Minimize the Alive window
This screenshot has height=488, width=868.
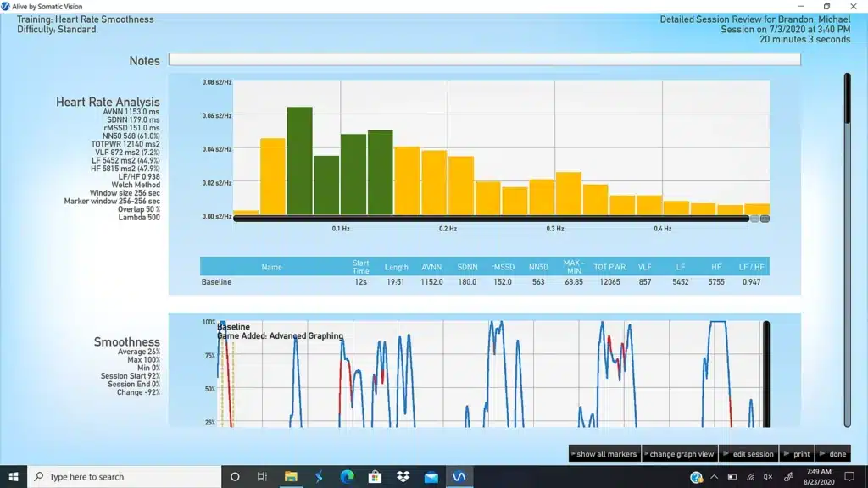click(800, 6)
